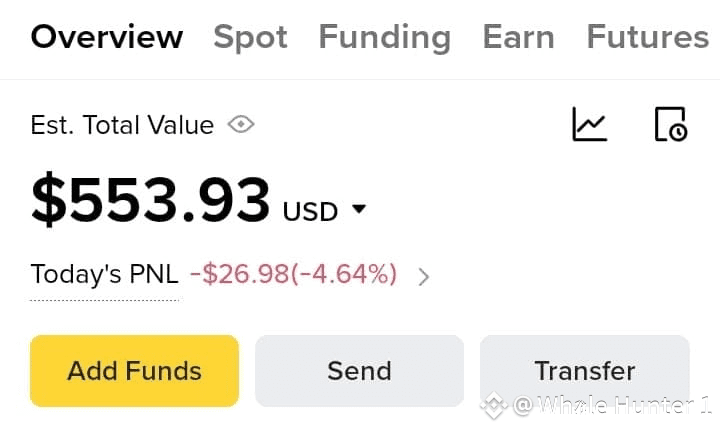
Task: Click the Today's PNL underlined label
Action: 104,274
